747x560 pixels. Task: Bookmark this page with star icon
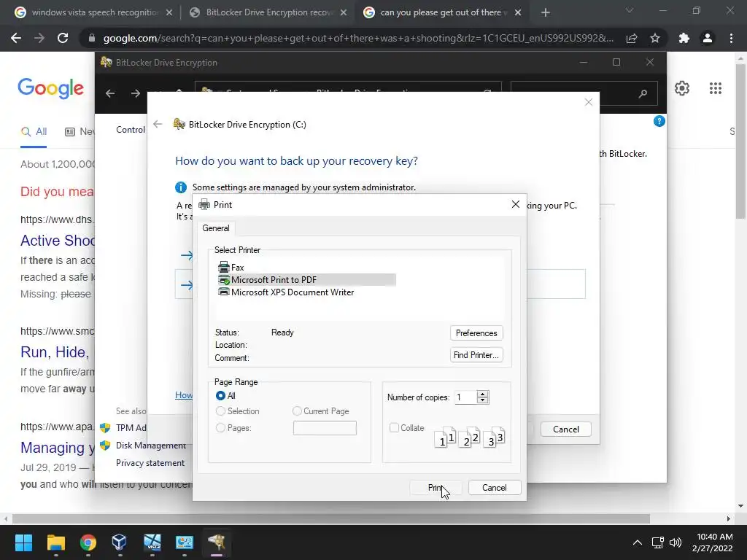pos(655,38)
